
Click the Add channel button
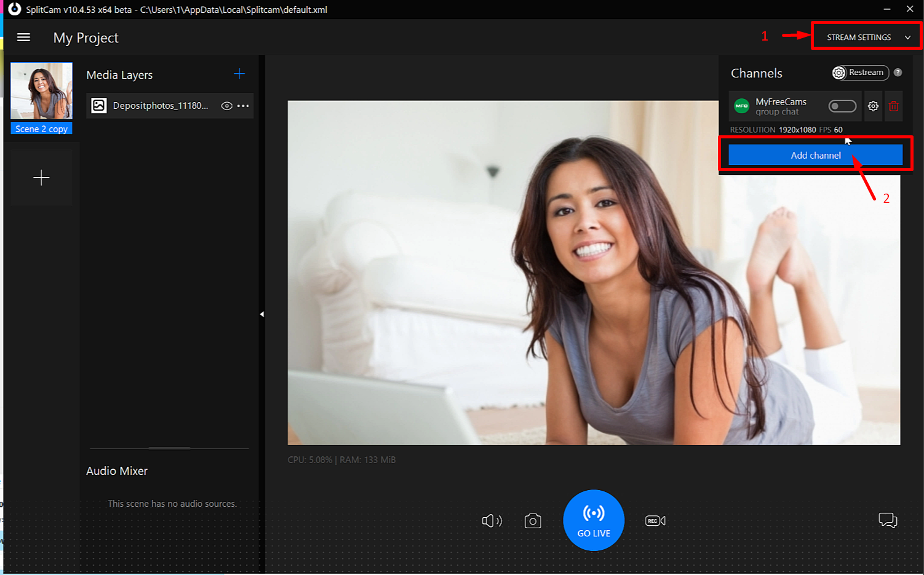pos(815,155)
